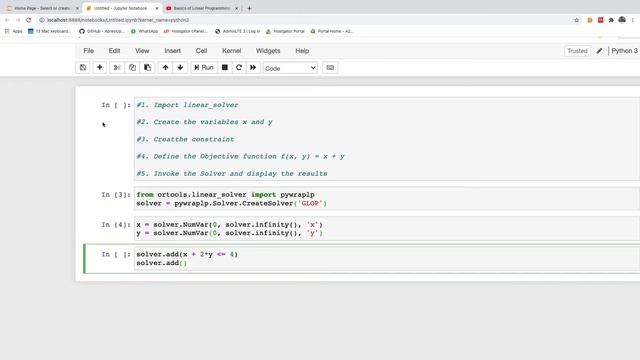Open the red browser extension icon

pyautogui.click(x=600, y=20)
